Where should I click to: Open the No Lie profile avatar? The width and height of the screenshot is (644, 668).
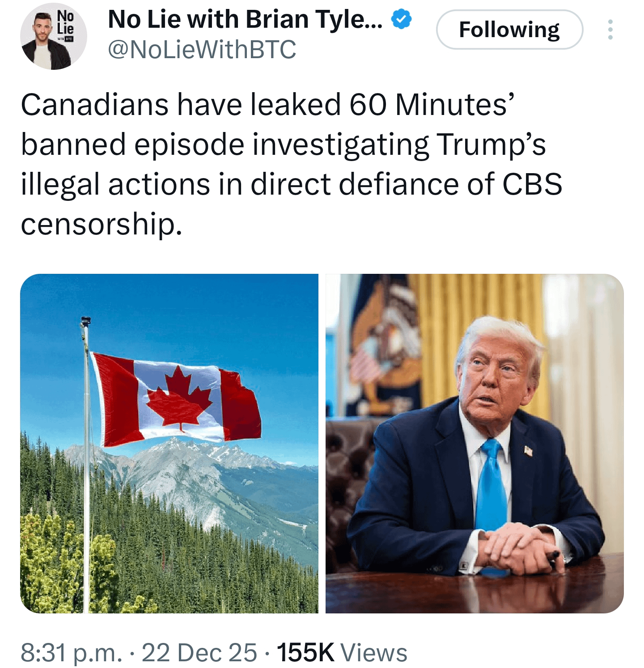coord(53,37)
